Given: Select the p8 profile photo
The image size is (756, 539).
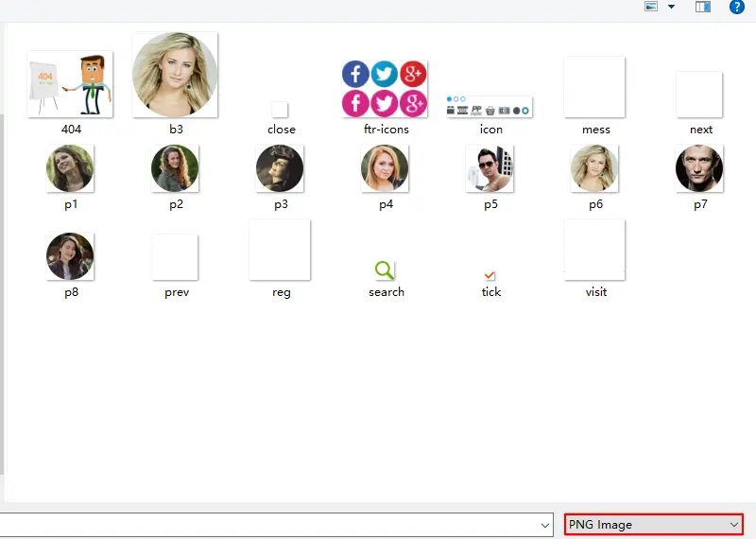Looking at the screenshot, I should click(70, 256).
